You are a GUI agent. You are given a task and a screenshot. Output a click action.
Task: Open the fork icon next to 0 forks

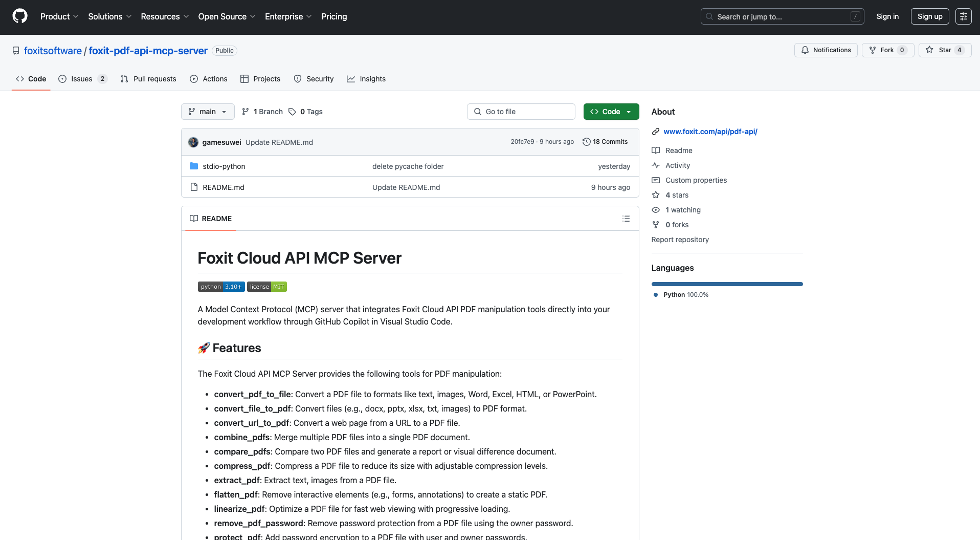click(x=656, y=225)
